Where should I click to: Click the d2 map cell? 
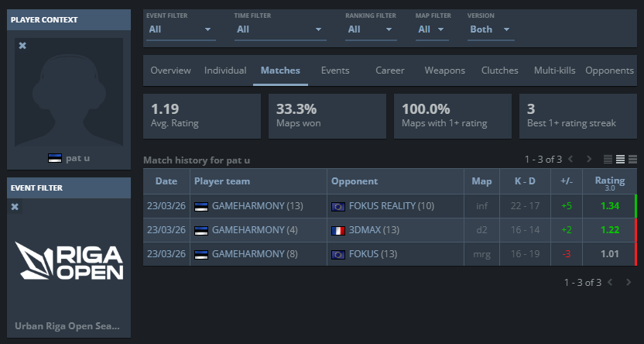pyautogui.click(x=481, y=230)
